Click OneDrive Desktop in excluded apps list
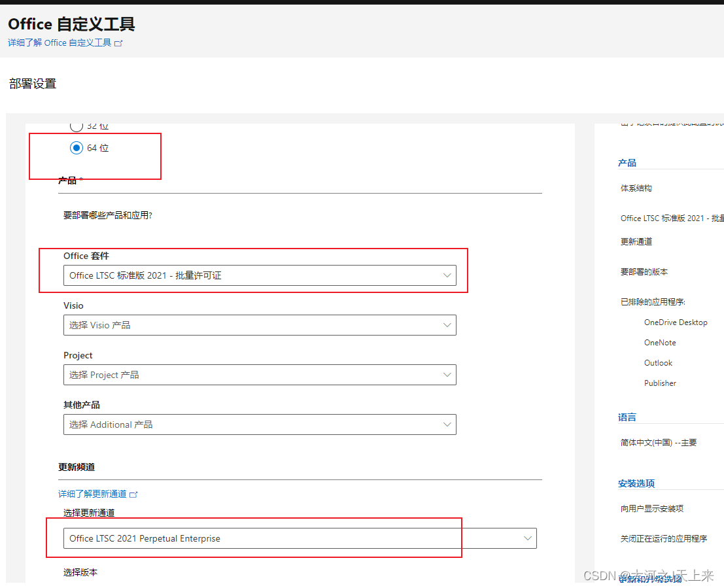Image resolution: width=724 pixels, height=588 pixels. point(676,322)
